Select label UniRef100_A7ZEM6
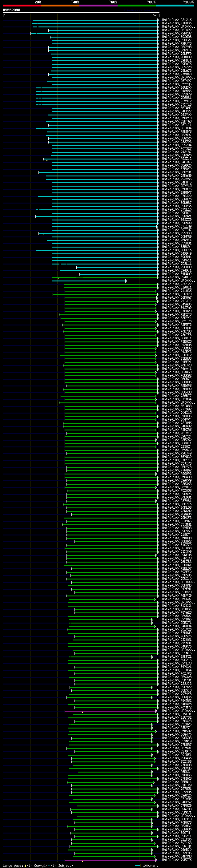Viewport: 197px width, 868px height. pyautogui.click(x=176, y=853)
